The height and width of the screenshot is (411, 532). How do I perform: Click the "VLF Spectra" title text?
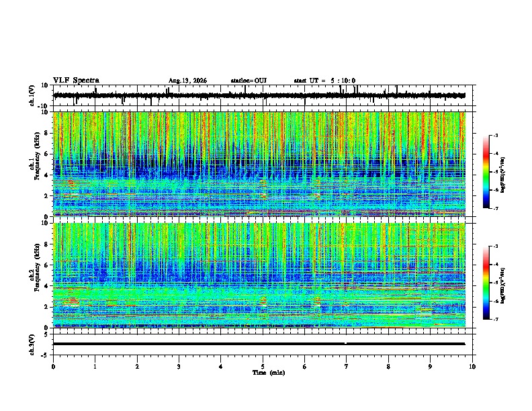(x=76, y=80)
